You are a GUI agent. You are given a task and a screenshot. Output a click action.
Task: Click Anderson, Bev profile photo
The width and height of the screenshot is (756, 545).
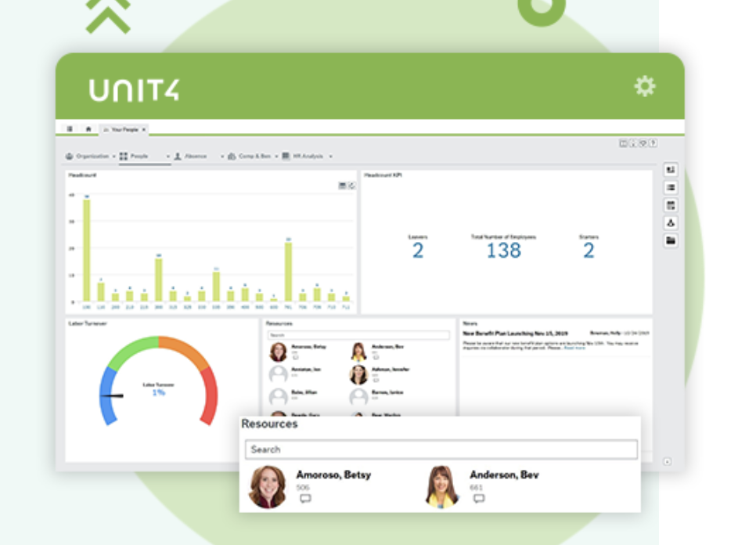(442, 487)
